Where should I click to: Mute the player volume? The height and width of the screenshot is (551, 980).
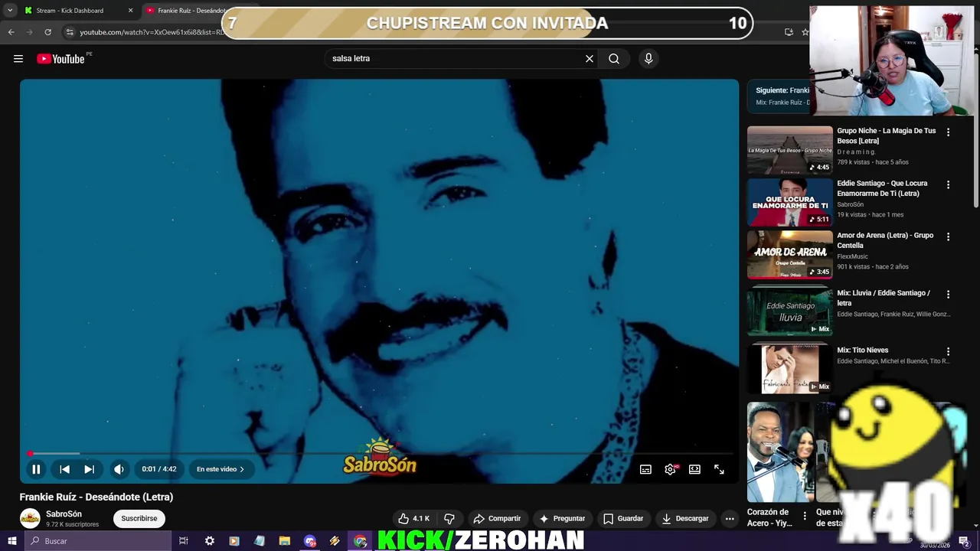(x=119, y=469)
